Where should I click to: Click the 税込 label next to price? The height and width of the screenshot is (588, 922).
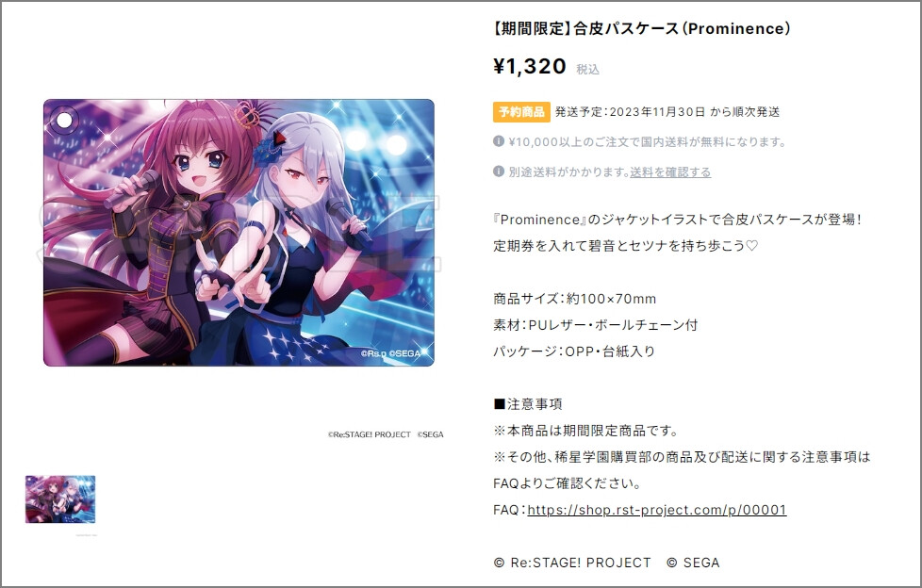(587, 70)
